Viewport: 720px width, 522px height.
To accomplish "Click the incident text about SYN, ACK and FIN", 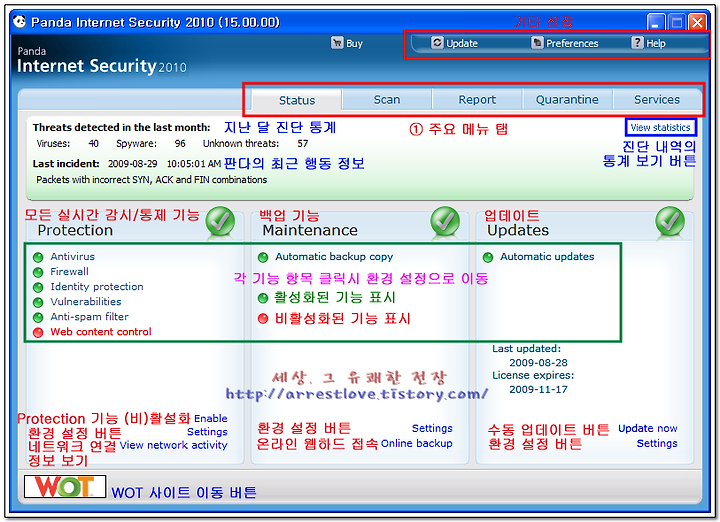I will point(152,180).
